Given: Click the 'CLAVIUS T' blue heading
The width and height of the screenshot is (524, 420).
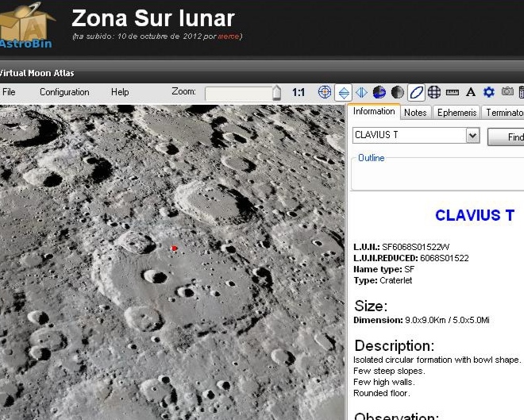Looking at the screenshot, I should (x=475, y=215).
